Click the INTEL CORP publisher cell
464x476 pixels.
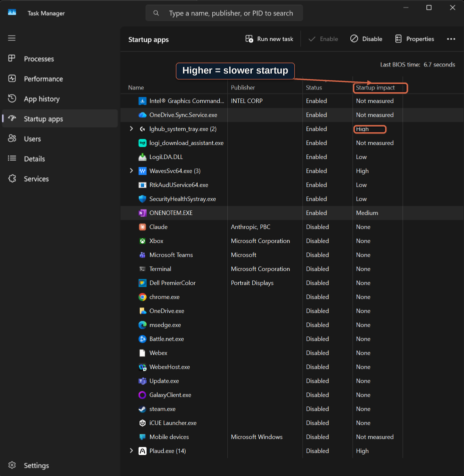pos(247,101)
